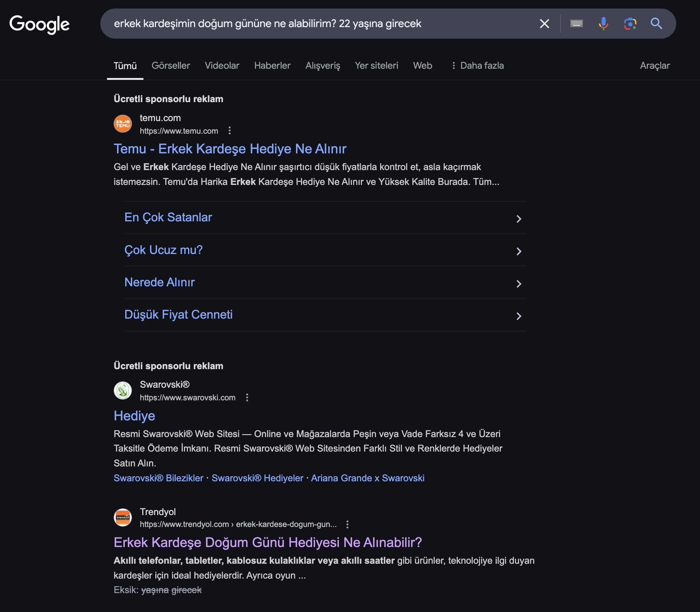This screenshot has height=612, width=700.
Task: Open Google Lens image search
Action: point(630,24)
